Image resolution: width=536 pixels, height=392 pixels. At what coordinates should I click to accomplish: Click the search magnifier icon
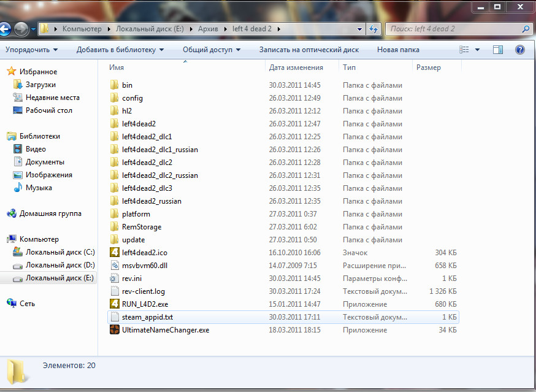pyautogui.click(x=526, y=29)
